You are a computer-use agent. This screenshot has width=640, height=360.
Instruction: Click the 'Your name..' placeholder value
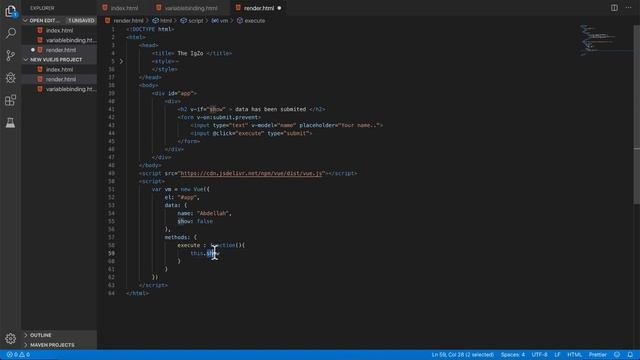click(359, 125)
